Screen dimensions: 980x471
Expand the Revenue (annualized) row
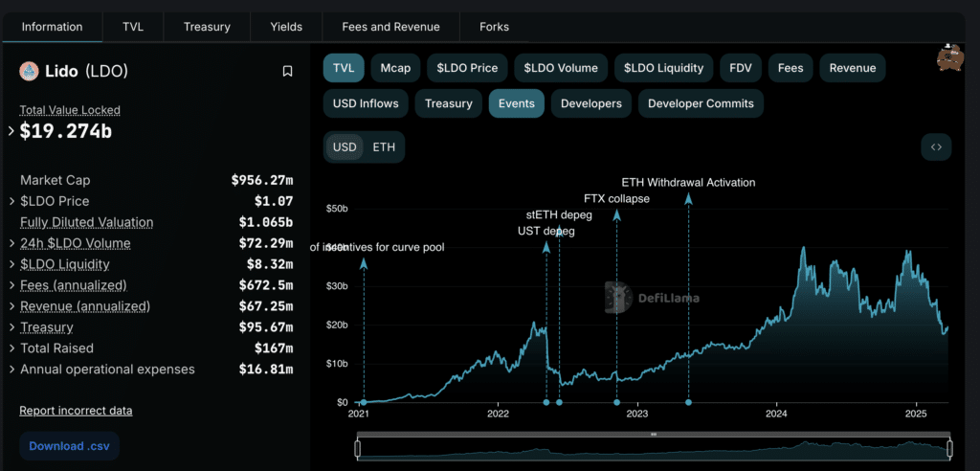coord(11,306)
